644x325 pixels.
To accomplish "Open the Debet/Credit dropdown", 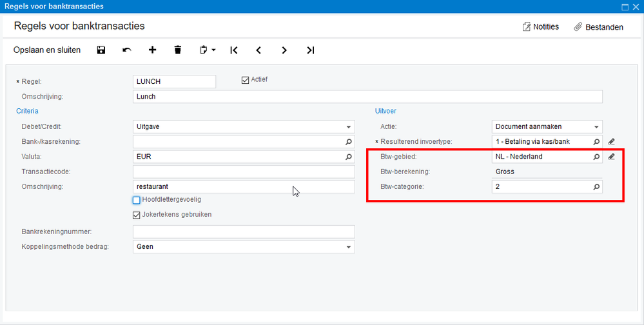I will coord(349,127).
